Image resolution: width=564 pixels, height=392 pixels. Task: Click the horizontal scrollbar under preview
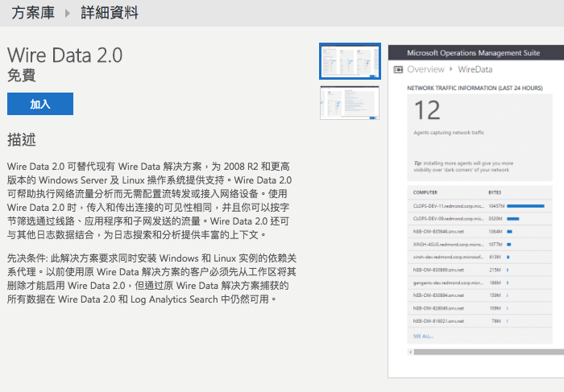(x=488, y=352)
